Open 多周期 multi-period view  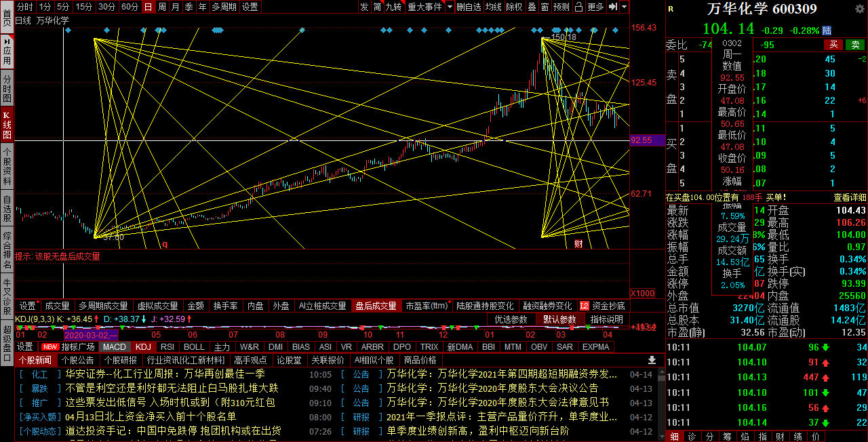click(x=224, y=7)
